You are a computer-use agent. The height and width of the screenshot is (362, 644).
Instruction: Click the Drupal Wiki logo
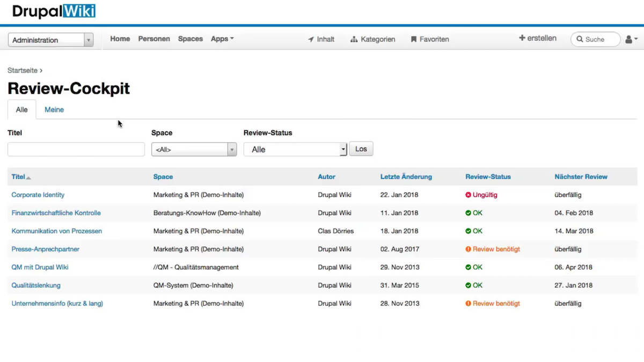click(54, 11)
